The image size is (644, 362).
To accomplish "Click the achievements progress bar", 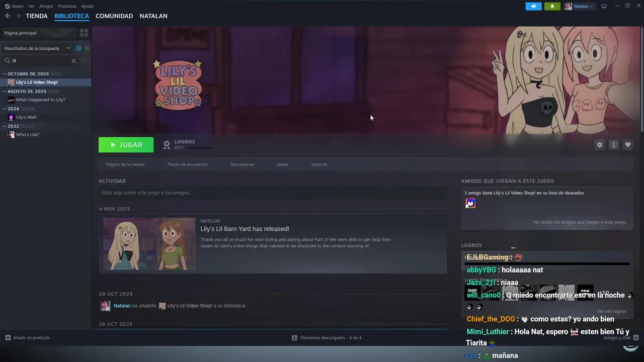I will tap(199, 148).
